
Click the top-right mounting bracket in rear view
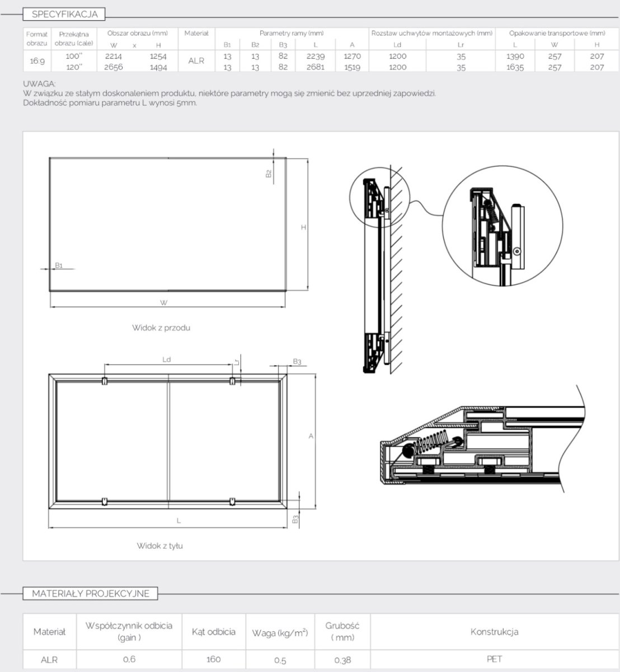click(232, 381)
